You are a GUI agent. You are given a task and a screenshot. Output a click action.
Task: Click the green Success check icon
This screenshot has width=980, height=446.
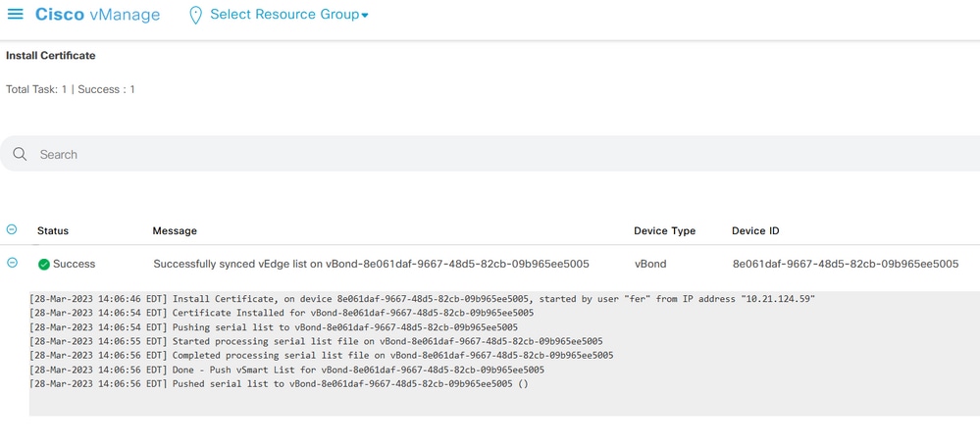(x=44, y=265)
